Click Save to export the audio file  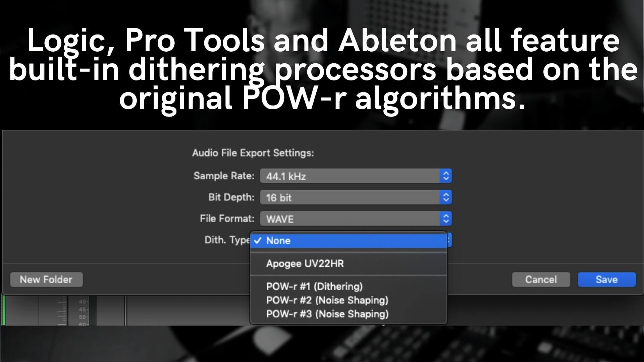click(606, 280)
